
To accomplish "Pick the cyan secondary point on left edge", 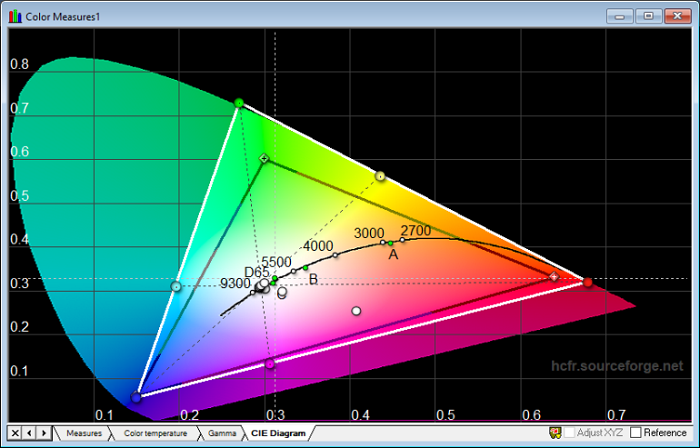I will (x=176, y=287).
